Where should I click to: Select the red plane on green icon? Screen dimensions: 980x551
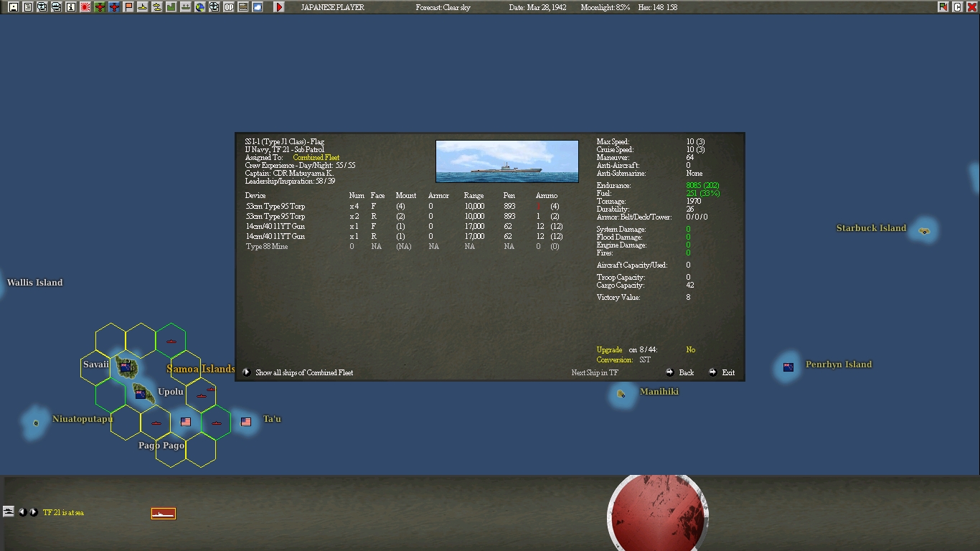[100, 7]
